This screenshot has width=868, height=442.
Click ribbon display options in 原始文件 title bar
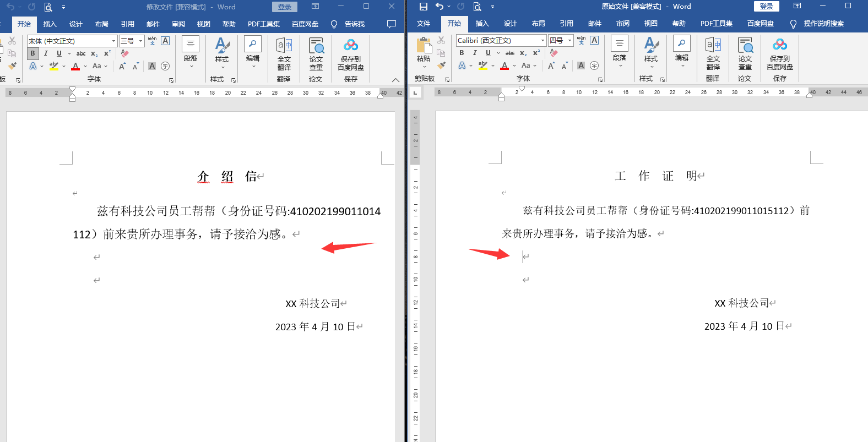(797, 6)
